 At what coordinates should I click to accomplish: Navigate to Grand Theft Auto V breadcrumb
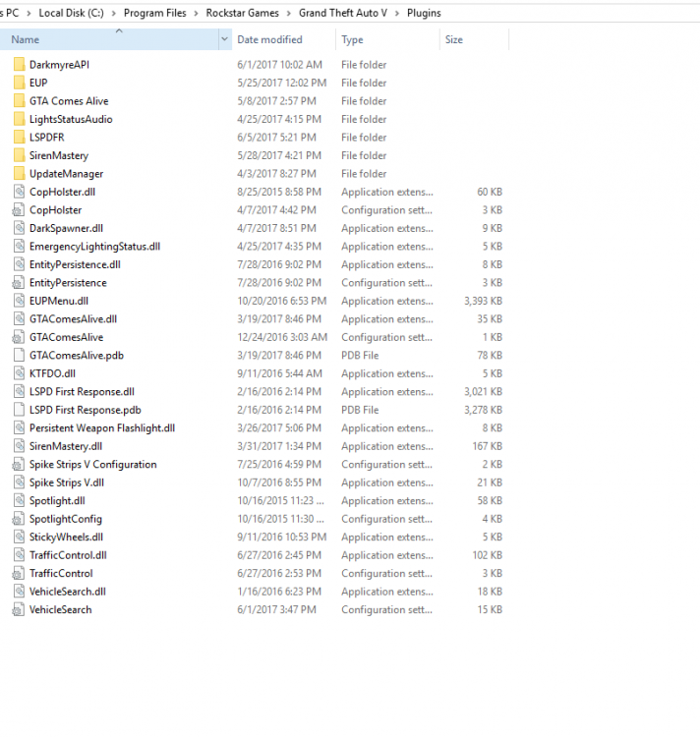[343, 13]
